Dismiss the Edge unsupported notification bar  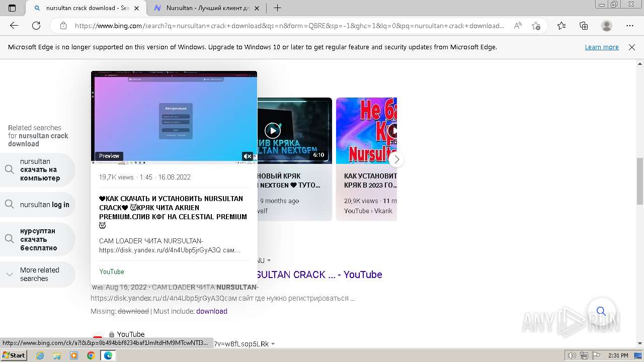[x=632, y=47]
